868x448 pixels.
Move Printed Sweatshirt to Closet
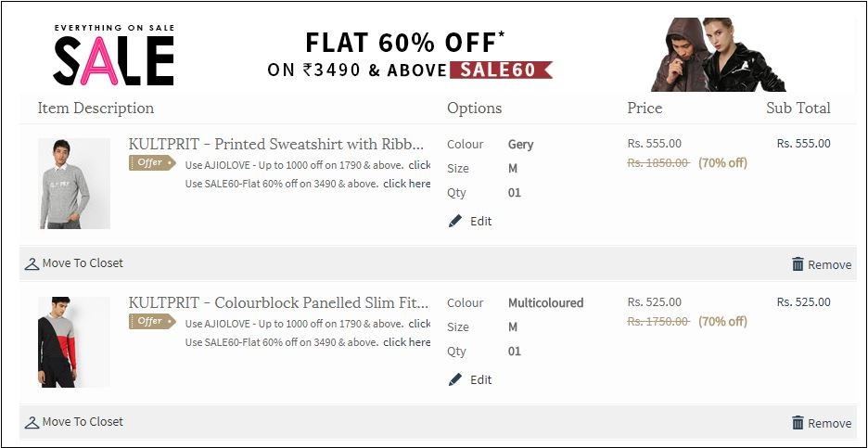(83, 263)
